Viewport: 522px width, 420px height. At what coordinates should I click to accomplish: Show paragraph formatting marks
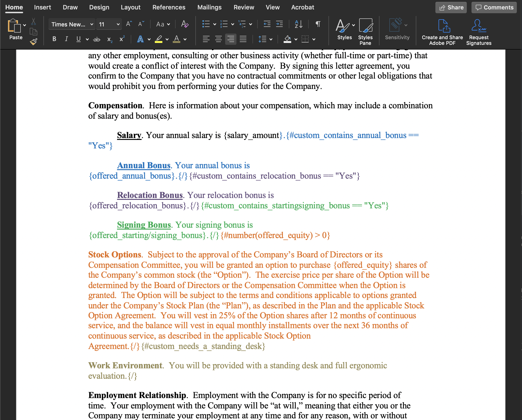pyautogui.click(x=318, y=24)
